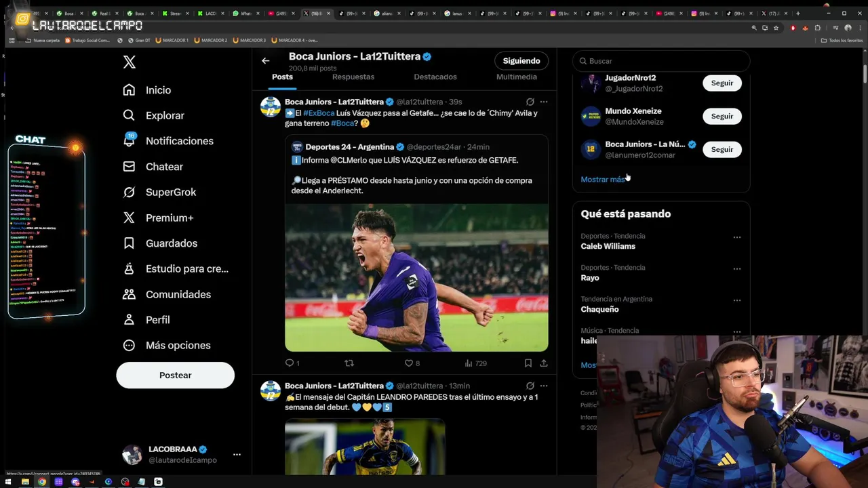This screenshot has height=488, width=868.
Task: Open more options on Luís Vázquez post
Action: (544, 102)
